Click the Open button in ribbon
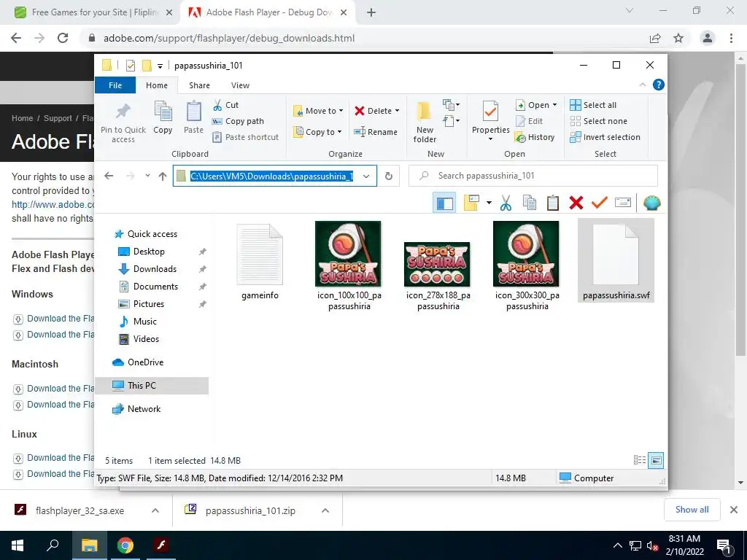Screen dimensions: 747x560 coord(533,105)
